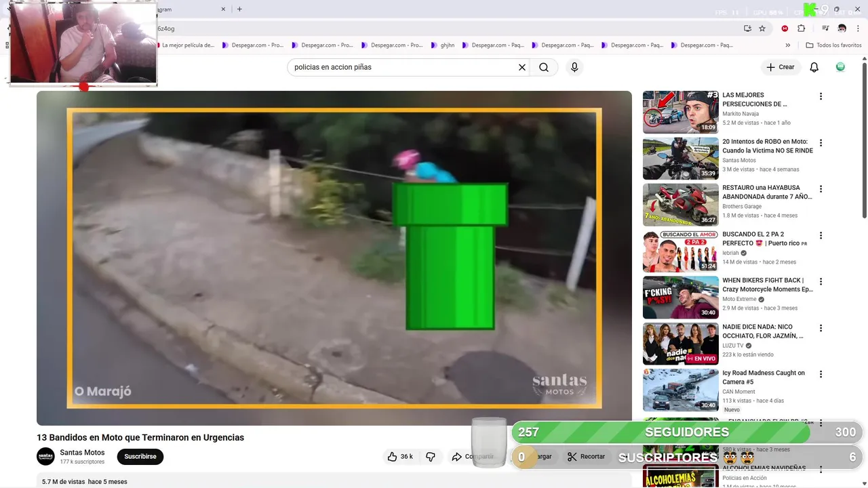Click the Santas Motos channel avatar
This screenshot has height=488, width=868.
point(45,456)
